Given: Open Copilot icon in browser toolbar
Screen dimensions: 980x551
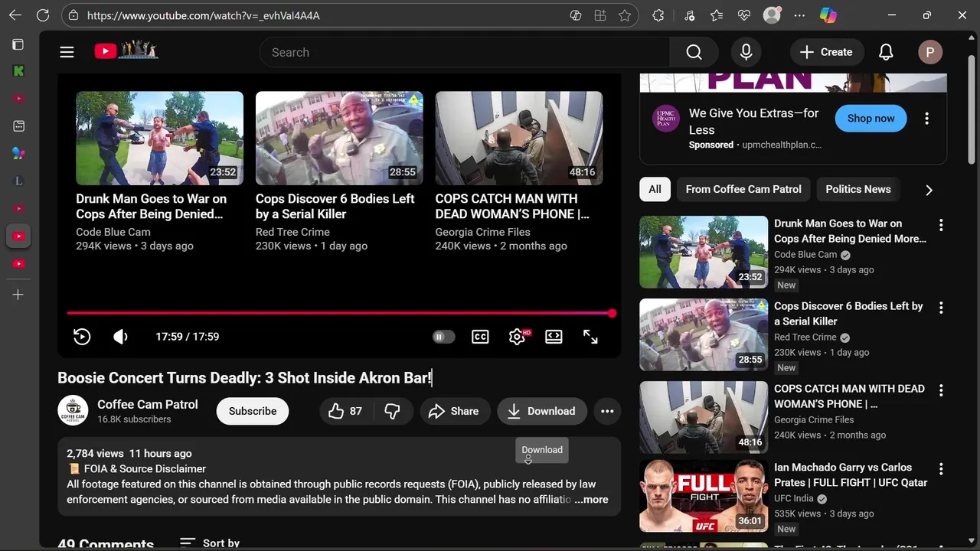Looking at the screenshot, I should click(x=828, y=15).
